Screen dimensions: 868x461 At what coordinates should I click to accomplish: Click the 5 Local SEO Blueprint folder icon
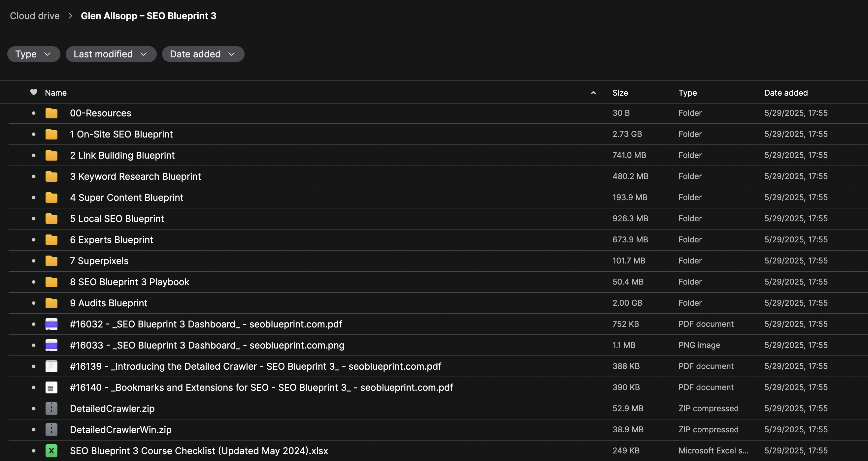point(51,219)
